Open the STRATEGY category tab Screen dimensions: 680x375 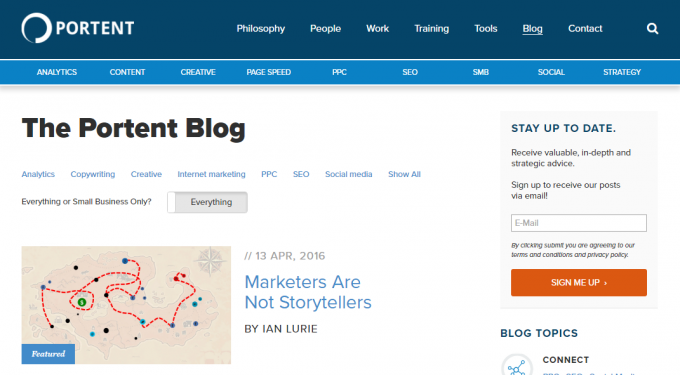[622, 72]
